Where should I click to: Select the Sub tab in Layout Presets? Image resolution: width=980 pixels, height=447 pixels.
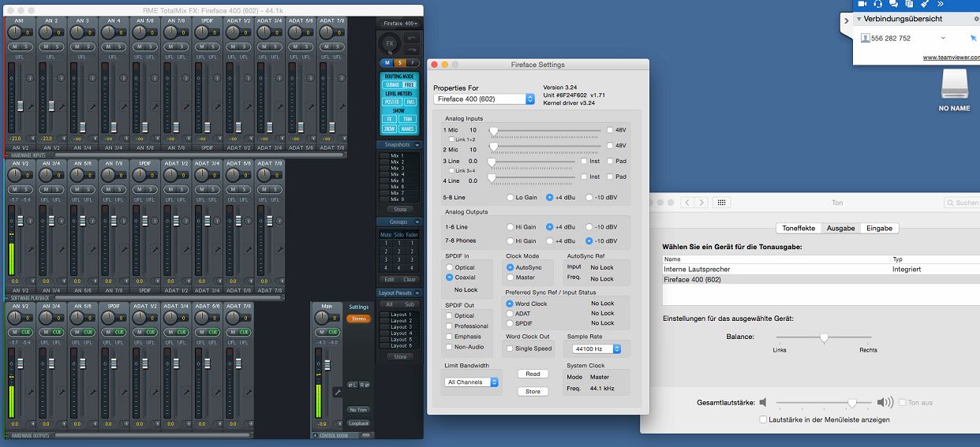point(410,304)
